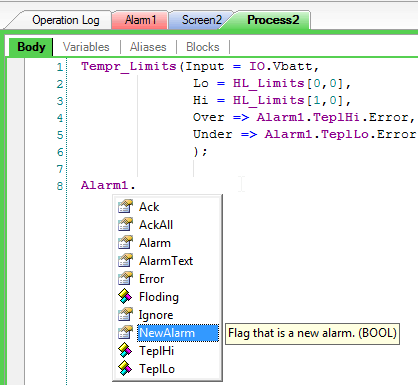The height and width of the screenshot is (385, 418).
Task: Click the colored block icon next to TeplHi
Action: pos(125,351)
